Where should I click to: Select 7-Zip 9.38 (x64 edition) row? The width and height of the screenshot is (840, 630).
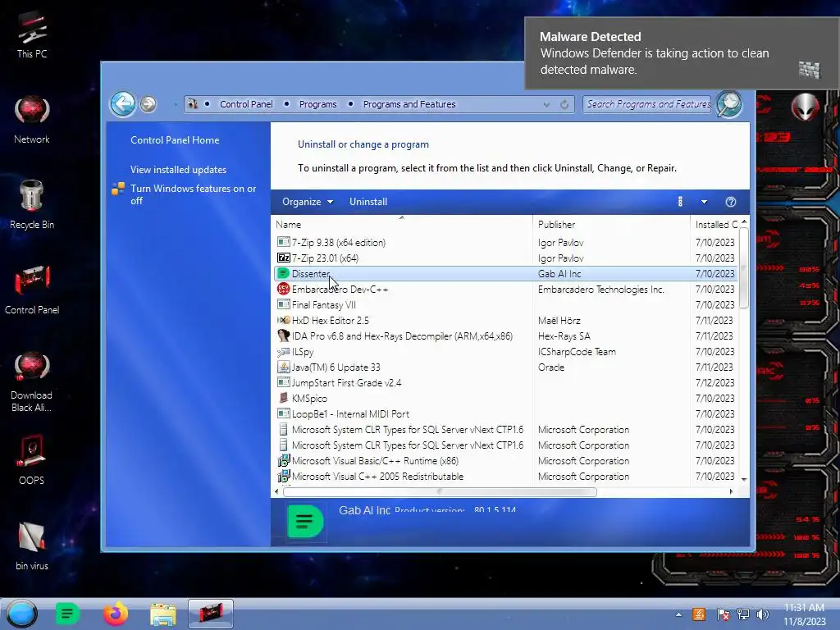(505, 243)
